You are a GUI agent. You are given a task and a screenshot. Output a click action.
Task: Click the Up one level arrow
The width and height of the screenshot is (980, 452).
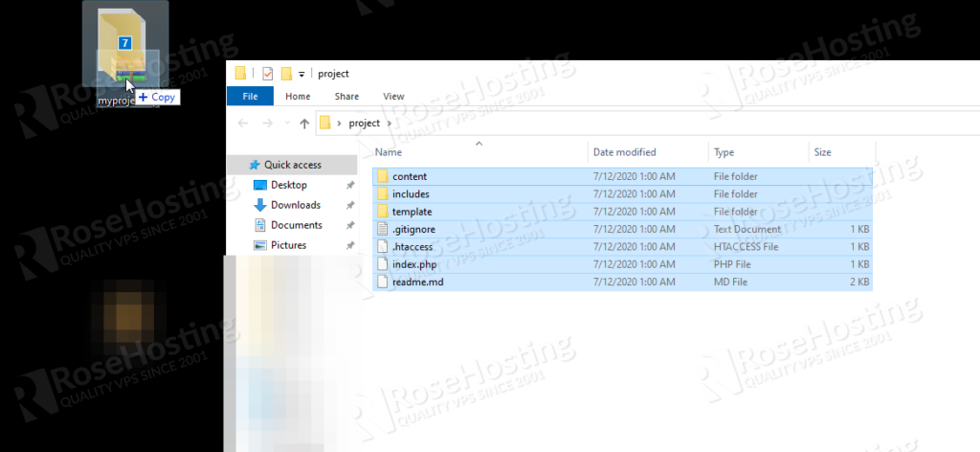tap(304, 124)
